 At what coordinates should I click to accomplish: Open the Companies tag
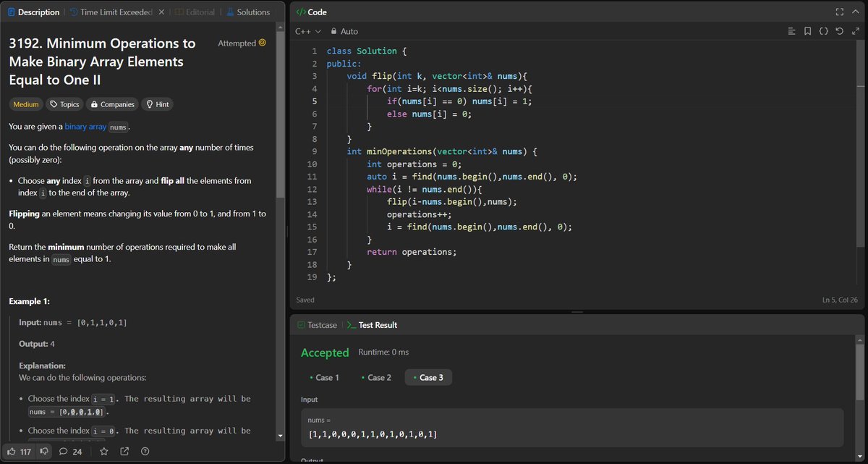point(112,104)
